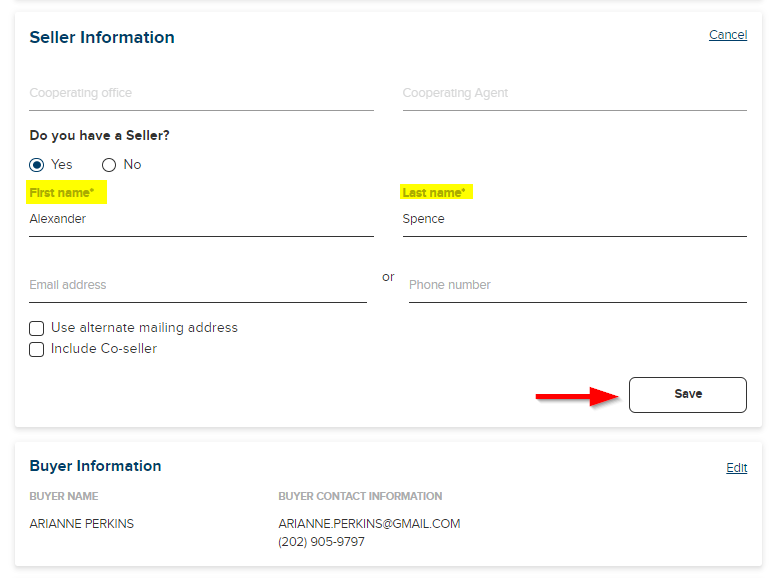Cancel editing Seller Information

click(x=728, y=35)
